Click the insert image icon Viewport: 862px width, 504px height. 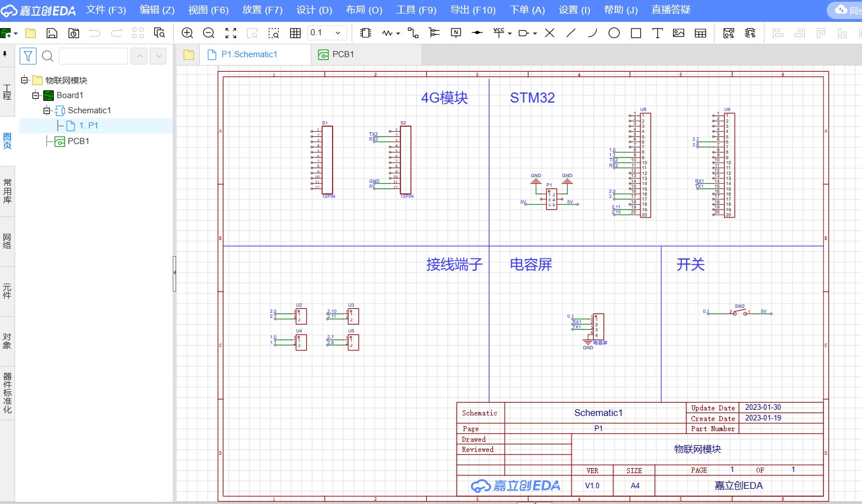pyautogui.click(x=679, y=33)
